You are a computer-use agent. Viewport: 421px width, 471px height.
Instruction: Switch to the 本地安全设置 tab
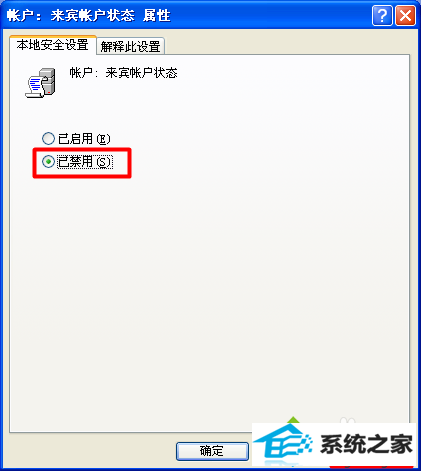point(53,45)
